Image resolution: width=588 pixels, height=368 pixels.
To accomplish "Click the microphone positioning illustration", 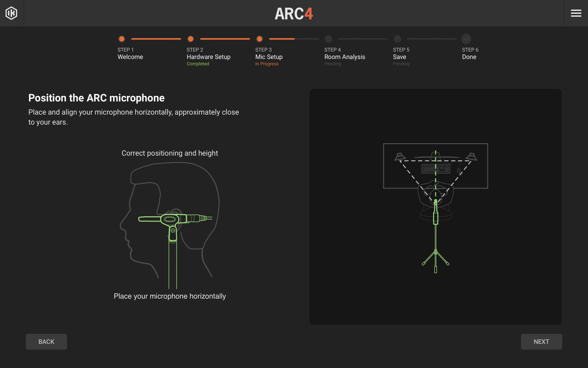I will (x=170, y=224).
